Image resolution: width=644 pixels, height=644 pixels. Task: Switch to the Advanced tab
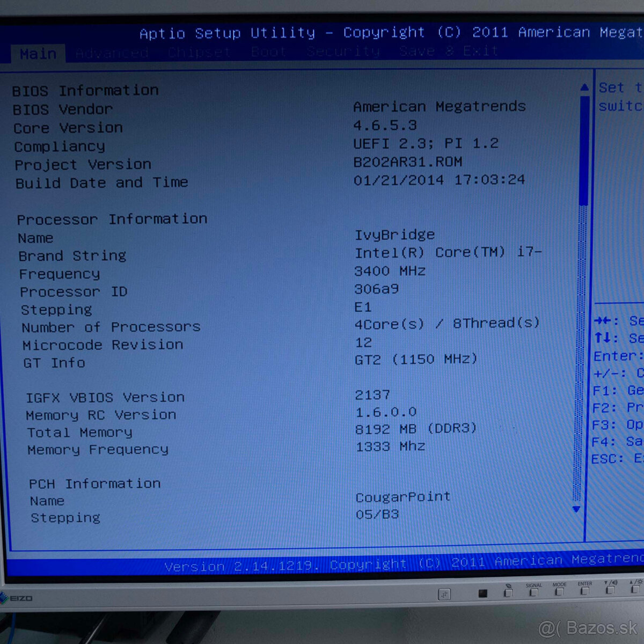tap(111, 52)
